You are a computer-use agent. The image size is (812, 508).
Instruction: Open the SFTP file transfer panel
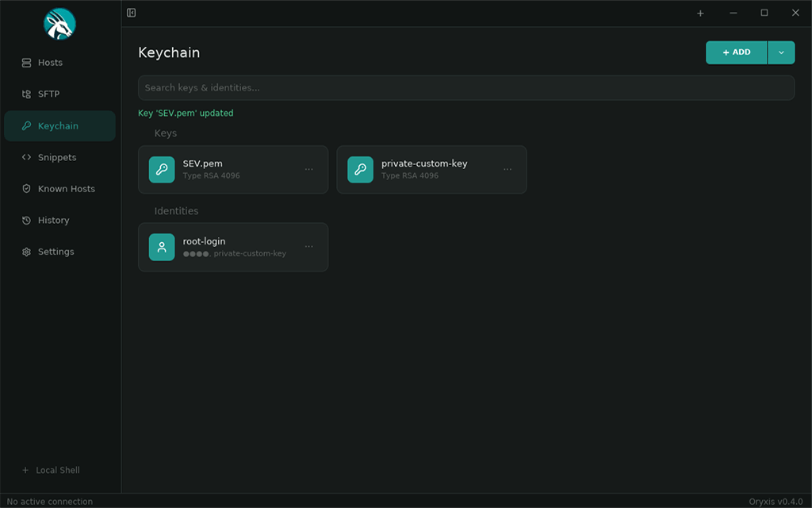[x=49, y=94]
